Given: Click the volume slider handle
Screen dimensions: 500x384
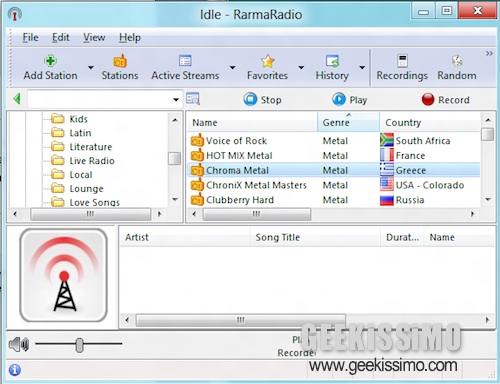Looking at the screenshot, I should tap(79, 345).
